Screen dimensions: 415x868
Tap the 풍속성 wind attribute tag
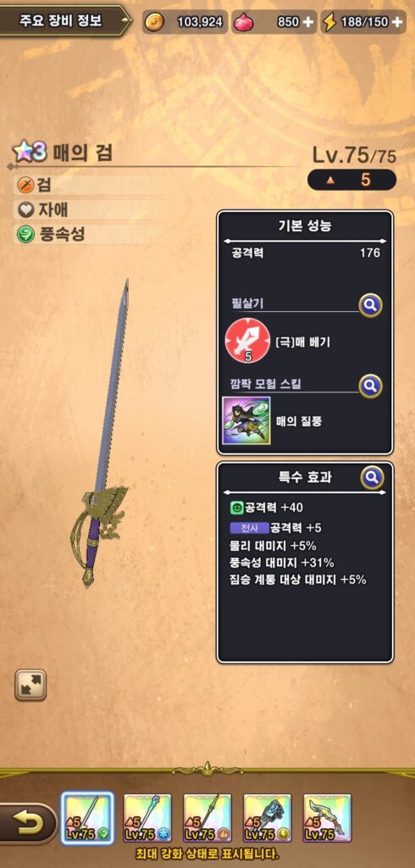point(51,235)
